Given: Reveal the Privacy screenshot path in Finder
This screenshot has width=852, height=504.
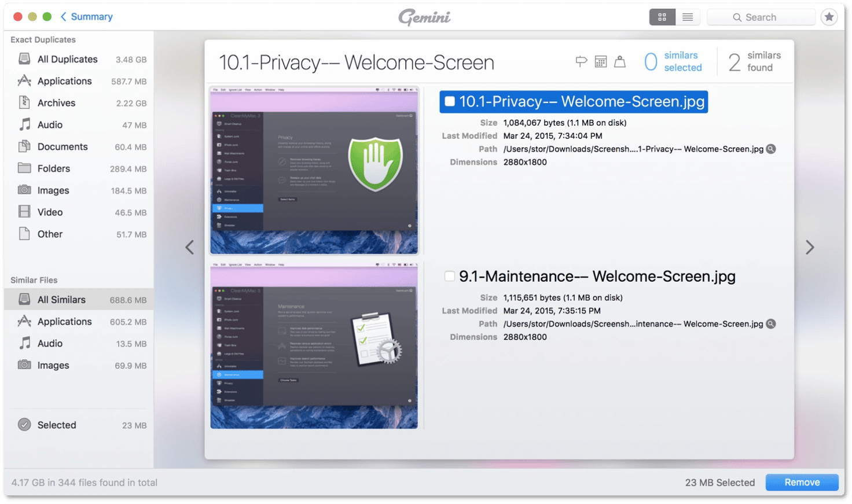Looking at the screenshot, I should coord(771,149).
